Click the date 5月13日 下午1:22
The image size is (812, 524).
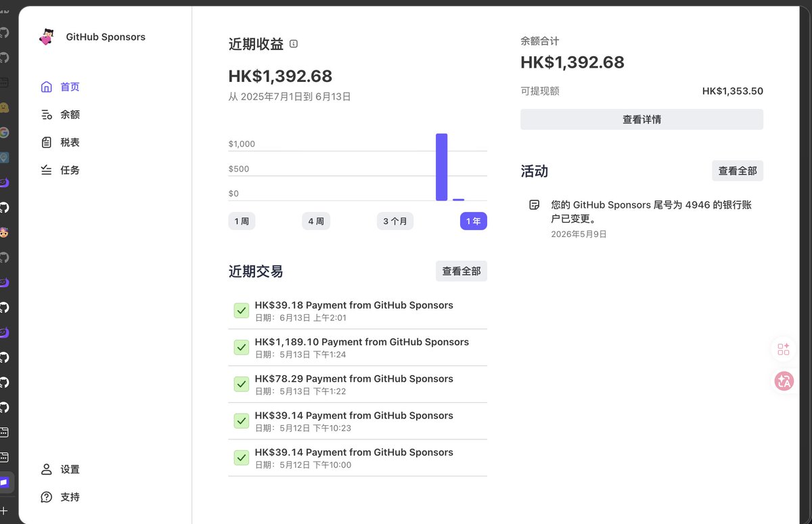tap(313, 391)
